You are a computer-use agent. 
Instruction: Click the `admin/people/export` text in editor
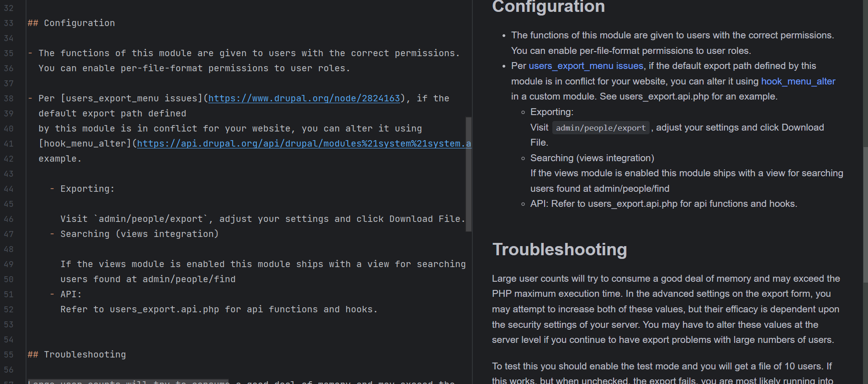pos(151,219)
